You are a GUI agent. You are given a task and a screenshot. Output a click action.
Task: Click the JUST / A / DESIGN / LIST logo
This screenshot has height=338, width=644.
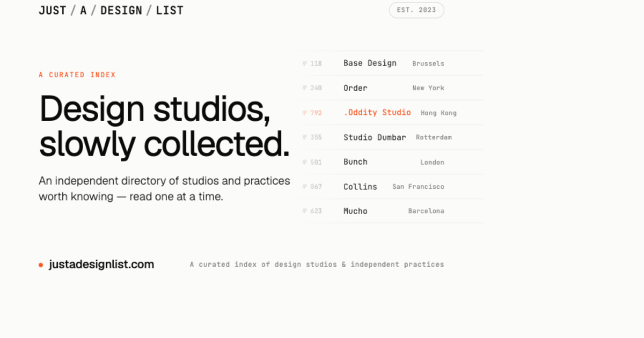(x=111, y=10)
